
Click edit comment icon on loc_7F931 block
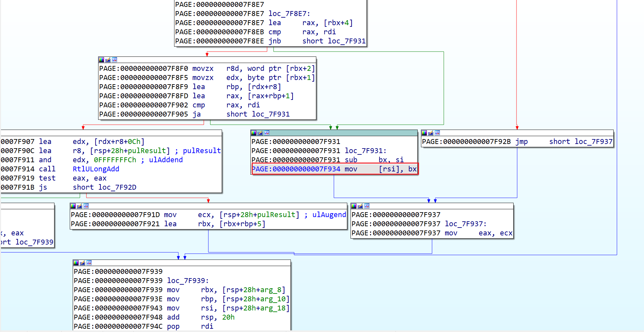pyautogui.click(x=260, y=133)
